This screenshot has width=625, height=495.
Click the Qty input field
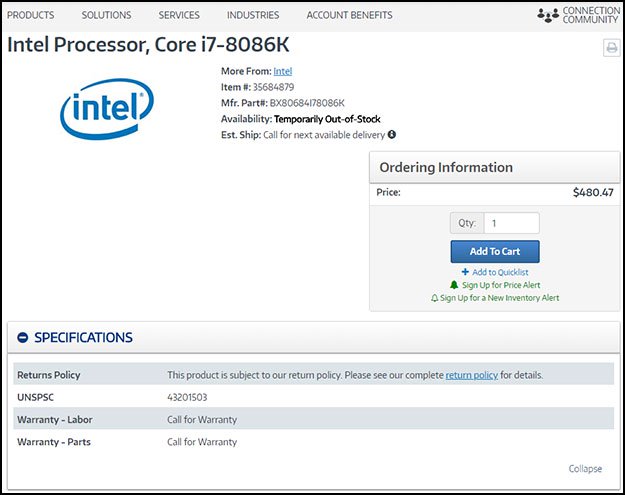pos(511,223)
